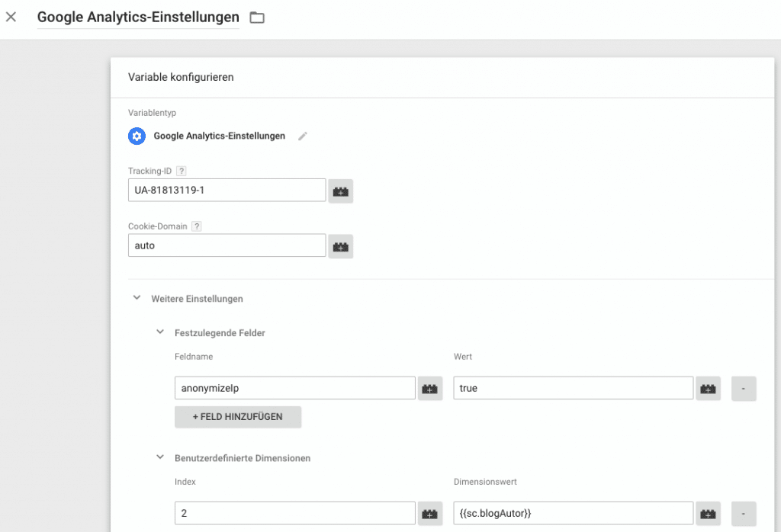Insert variable via brick icon beside {{sc.blogAutor}}

[708, 514]
